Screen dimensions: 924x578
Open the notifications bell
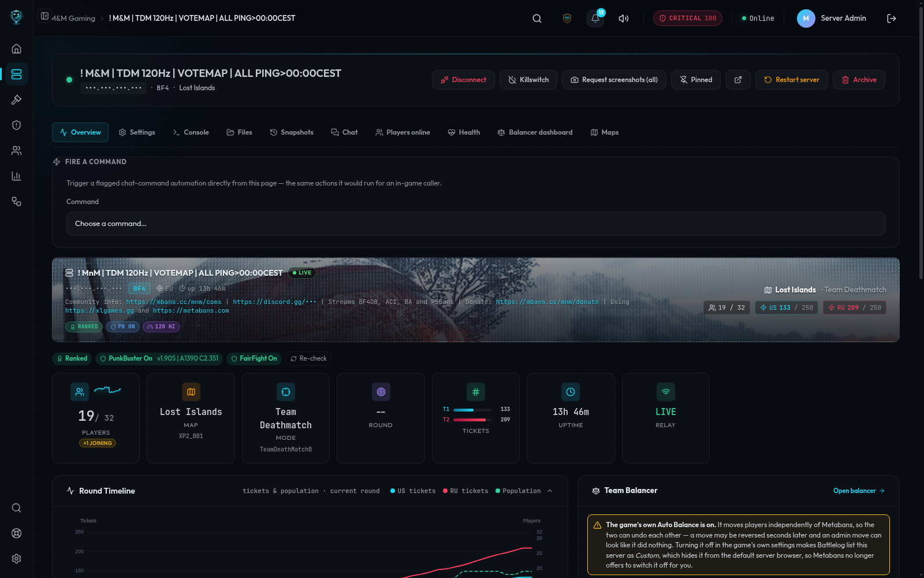595,18
